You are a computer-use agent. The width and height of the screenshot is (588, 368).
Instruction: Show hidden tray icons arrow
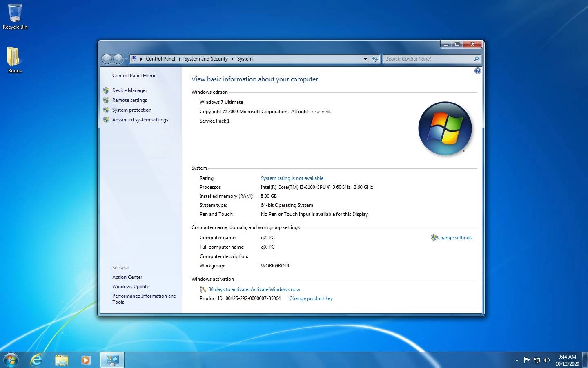517,360
